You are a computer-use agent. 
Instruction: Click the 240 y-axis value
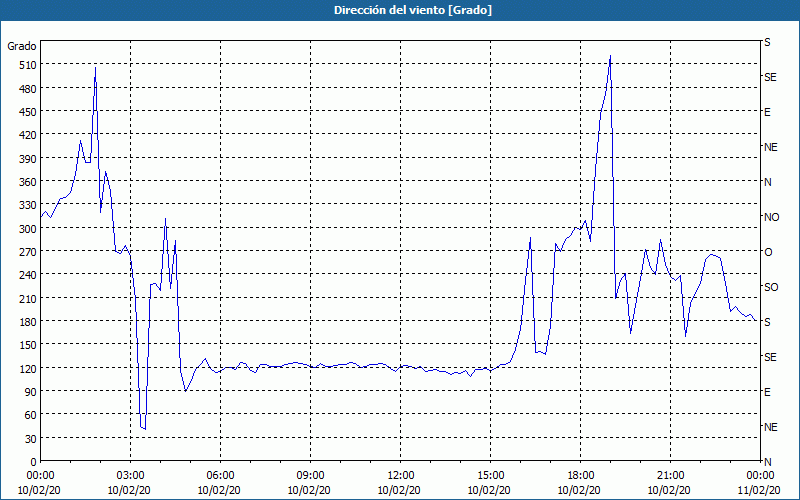28,275
